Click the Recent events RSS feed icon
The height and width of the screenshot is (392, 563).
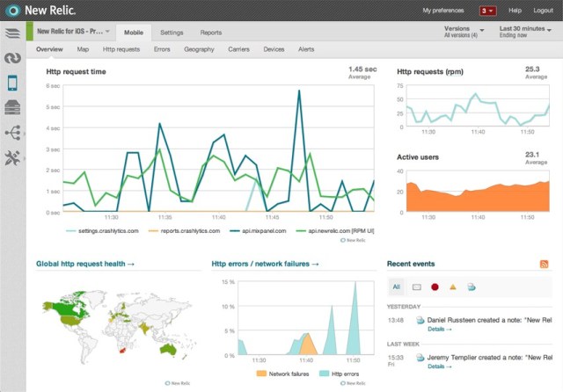(543, 264)
